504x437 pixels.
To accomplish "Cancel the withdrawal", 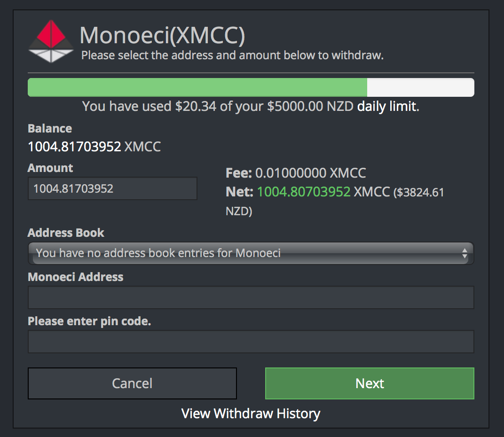I will 132,383.
